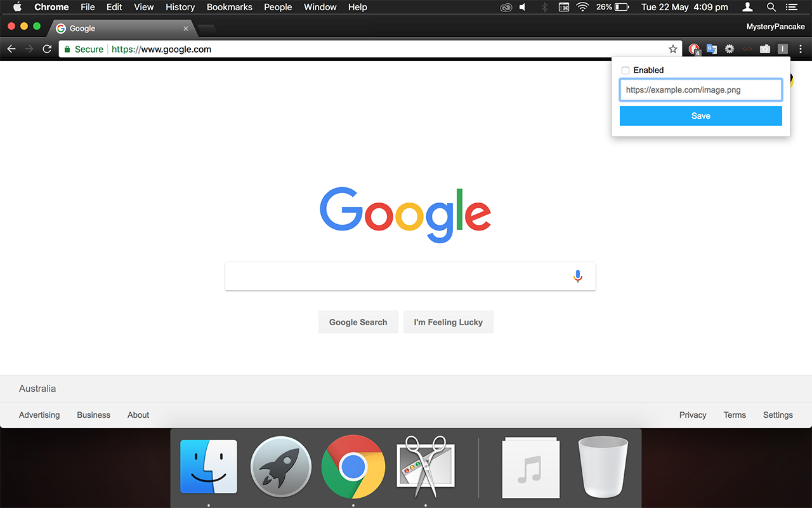The width and height of the screenshot is (812, 508).
Task: Open the user account menu bar icon
Action: 748,7
